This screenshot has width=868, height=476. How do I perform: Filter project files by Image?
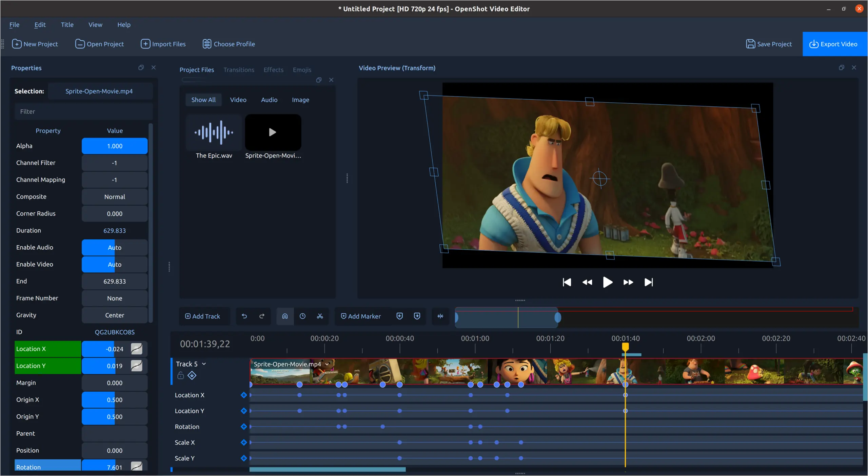pos(300,100)
